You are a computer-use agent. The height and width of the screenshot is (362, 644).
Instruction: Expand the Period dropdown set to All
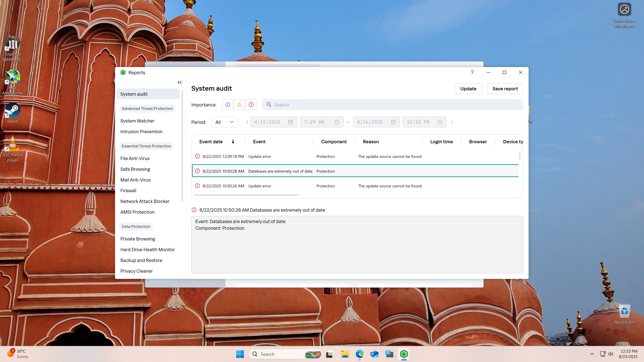coord(225,122)
